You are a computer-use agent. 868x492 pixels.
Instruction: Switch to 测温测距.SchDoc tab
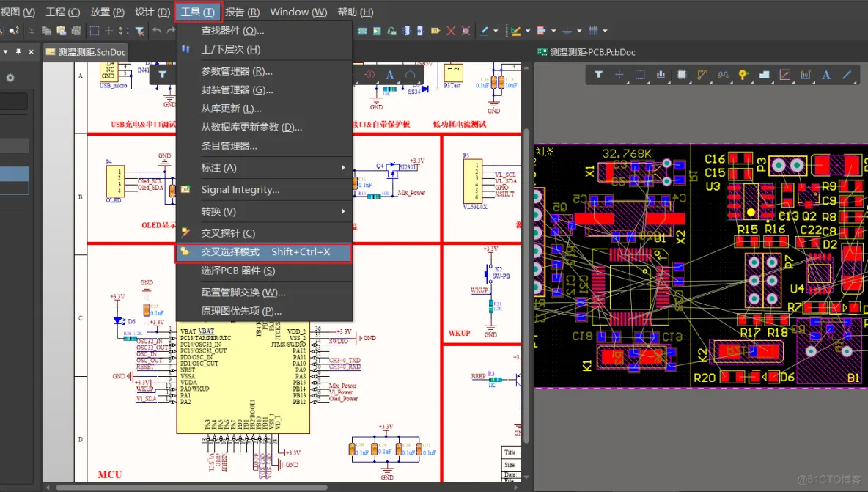click(x=87, y=52)
